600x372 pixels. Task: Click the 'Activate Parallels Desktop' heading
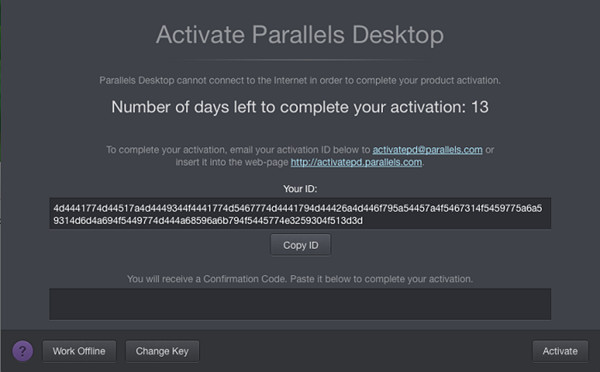click(x=300, y=35)
